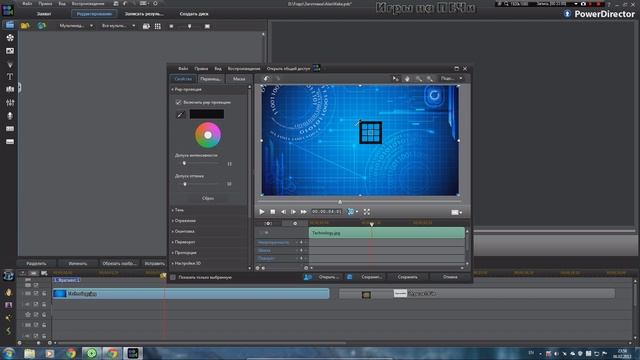Open the Subtitle Room icon

click(10, 142)
